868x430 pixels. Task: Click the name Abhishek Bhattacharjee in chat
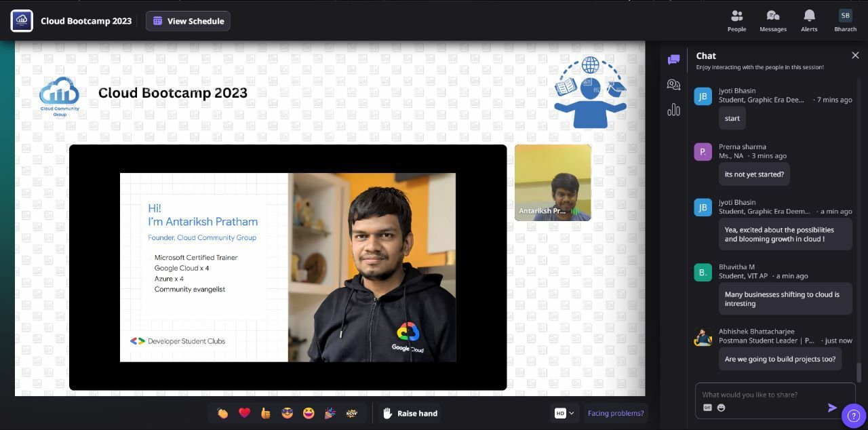tap(757, 332)
